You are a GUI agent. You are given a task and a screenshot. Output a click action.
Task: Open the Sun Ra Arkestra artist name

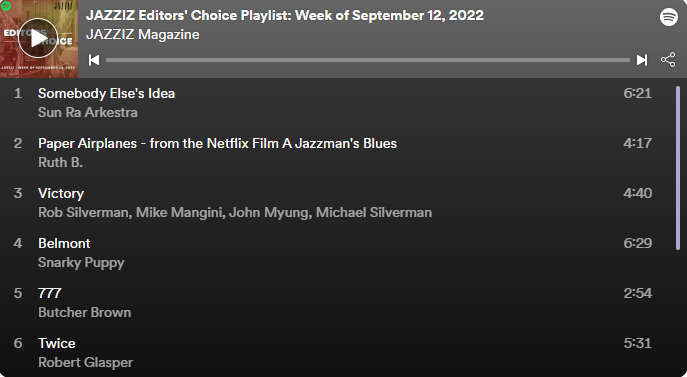[x=88, y=113]
